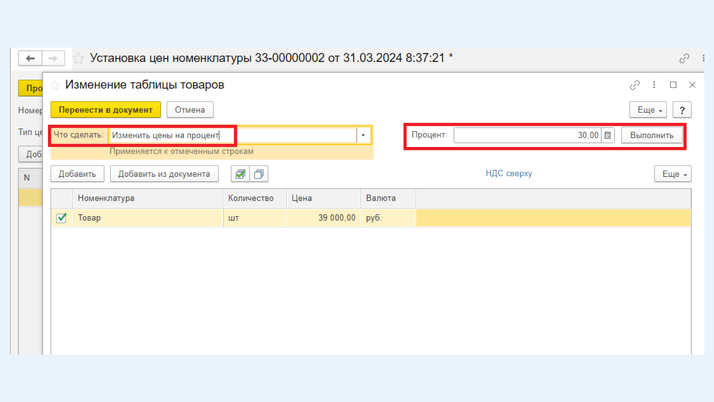The width and height of the screenshot is (714, 402).
Task: Expand the Что сделать dropdown arrow
Action: [363, 135]
